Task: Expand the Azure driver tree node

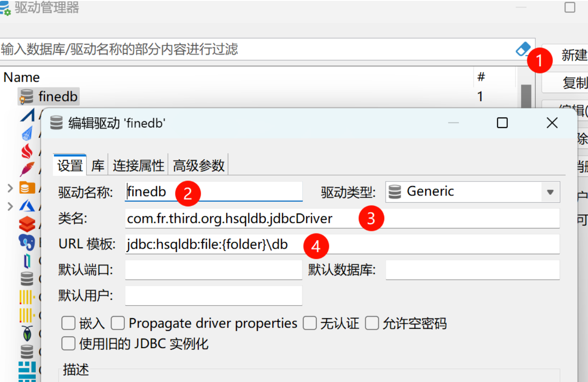Action: [x=10, y=206]
